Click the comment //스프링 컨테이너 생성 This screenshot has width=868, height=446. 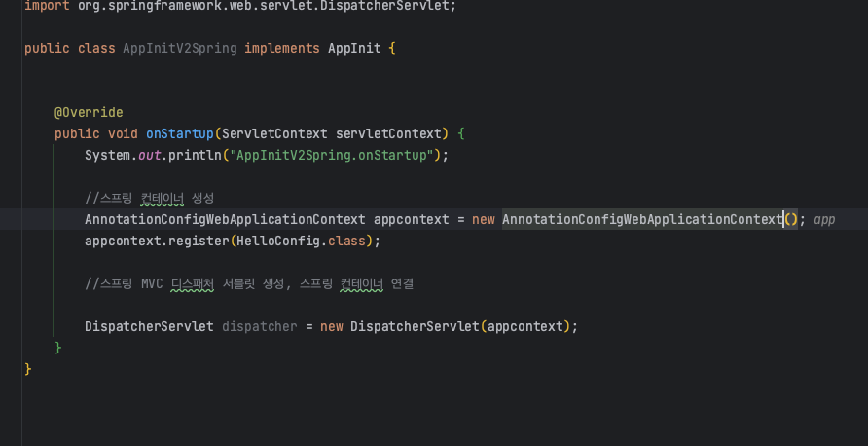coord(150,199)
